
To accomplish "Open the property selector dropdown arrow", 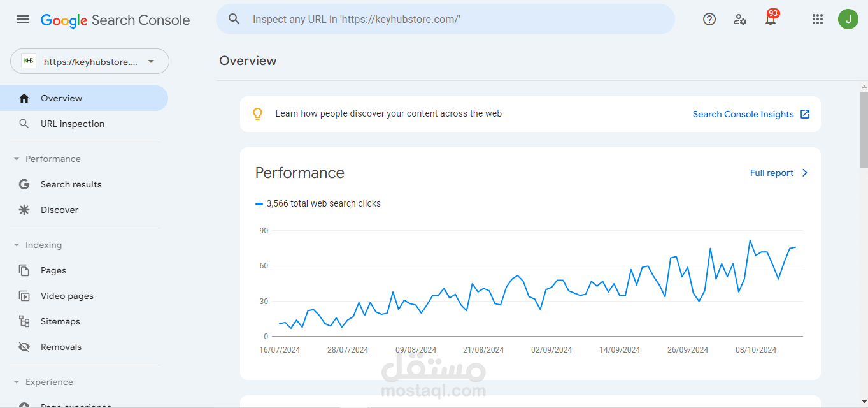I will pyautogui.click(x=151, y=61).
